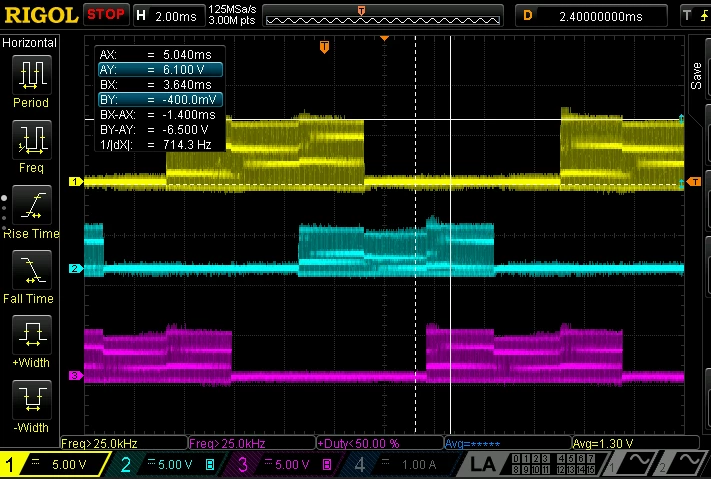Image resolution: width=711 pixels, height=479 pixels.
Task: Select the BY cursor readout field
Action: point(161,99)
